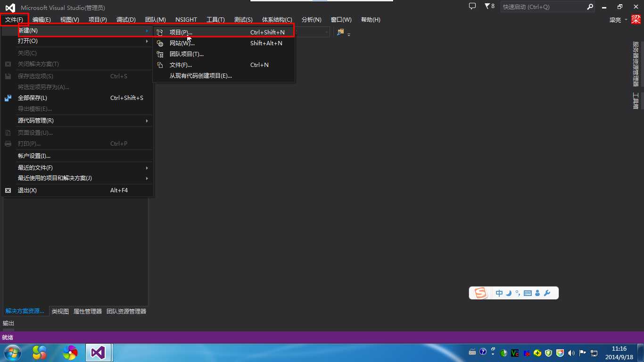This screenshot has height=362, width=644.
Task: Open the 工具(T) menu
Action: tap(215, 19)
